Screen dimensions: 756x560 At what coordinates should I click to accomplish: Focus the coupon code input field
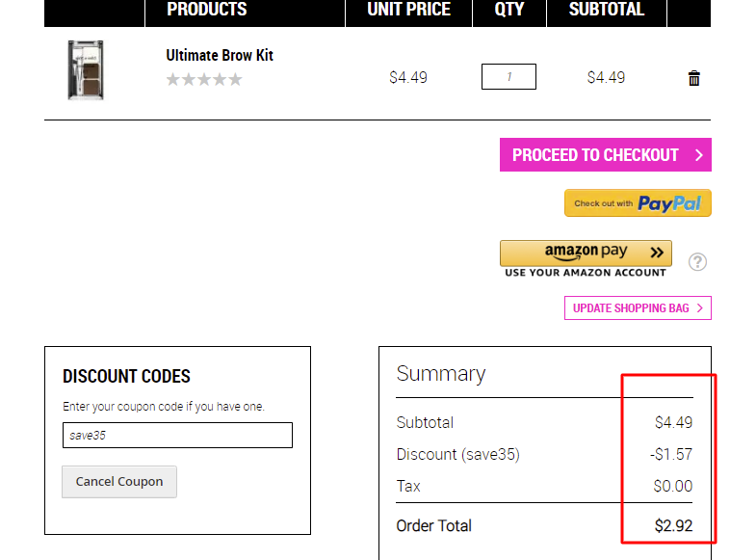tap(177, 435)
